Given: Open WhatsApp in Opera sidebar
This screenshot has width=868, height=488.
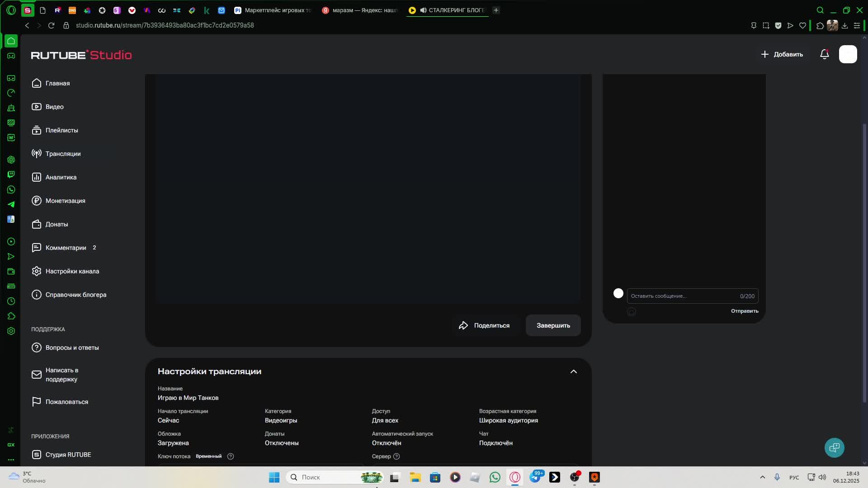Looking at the screenshot, I should click(11, 189).
